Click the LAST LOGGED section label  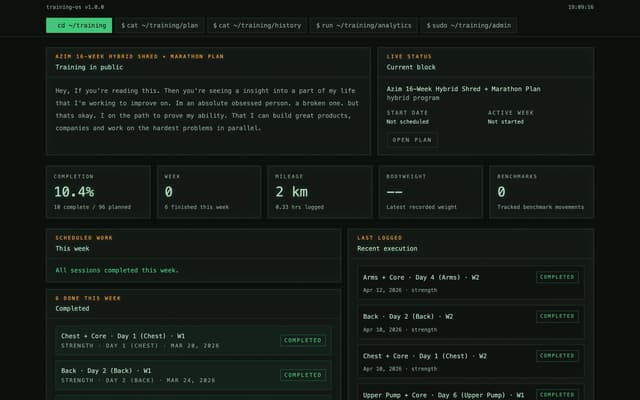(x=380, y=238)
